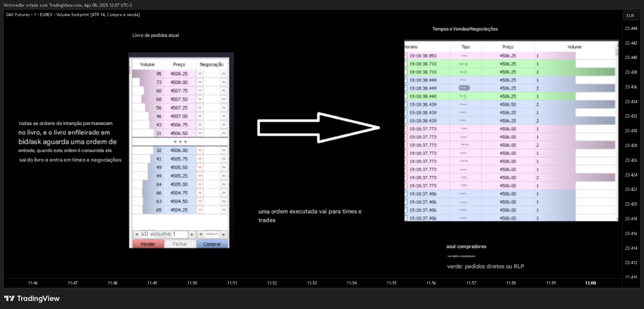The height and width of the screenshot is (309, 644).
Task: Click red down arrow on 4507.25 row
Action: (x=200, y=108)
